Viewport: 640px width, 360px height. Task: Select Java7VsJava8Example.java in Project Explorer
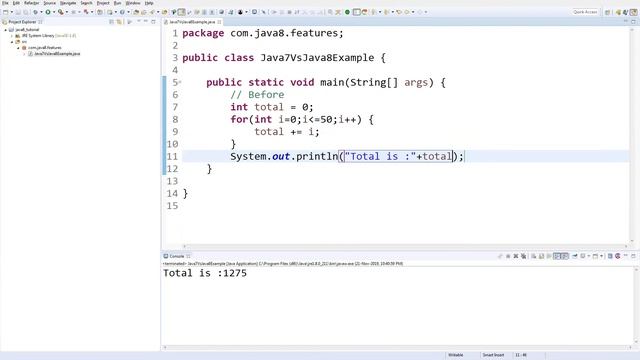click(57, 54)
